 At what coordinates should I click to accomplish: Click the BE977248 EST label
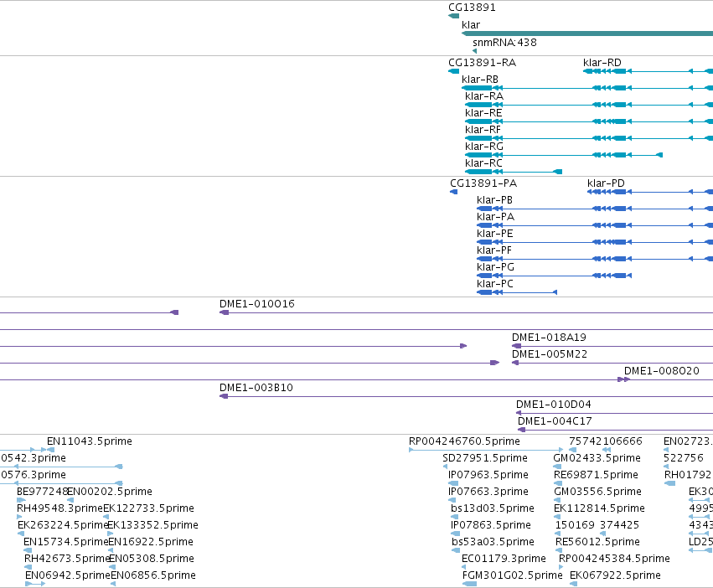pyautogui.click(x=42, y=492)
